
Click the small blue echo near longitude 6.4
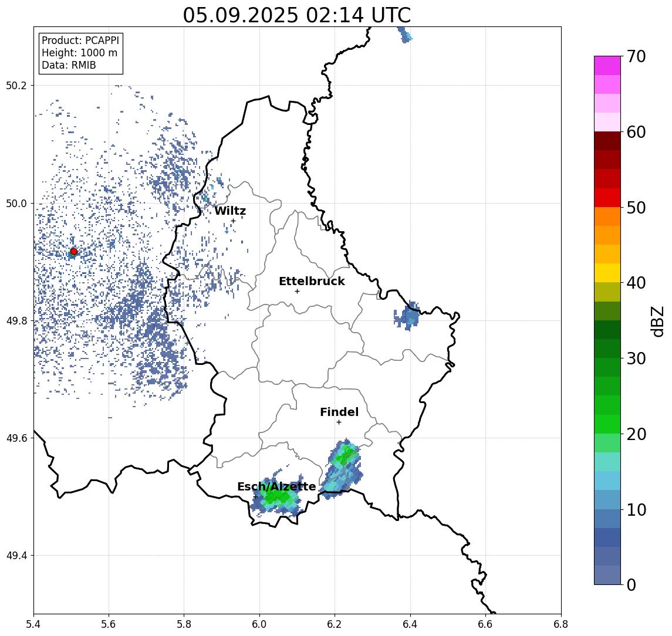406,316
